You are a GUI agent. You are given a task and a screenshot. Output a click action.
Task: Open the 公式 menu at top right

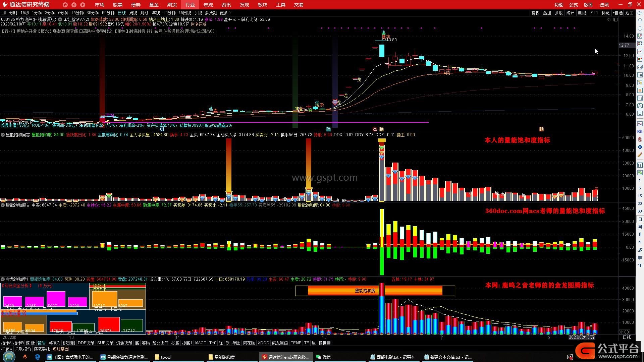point(574,5)
